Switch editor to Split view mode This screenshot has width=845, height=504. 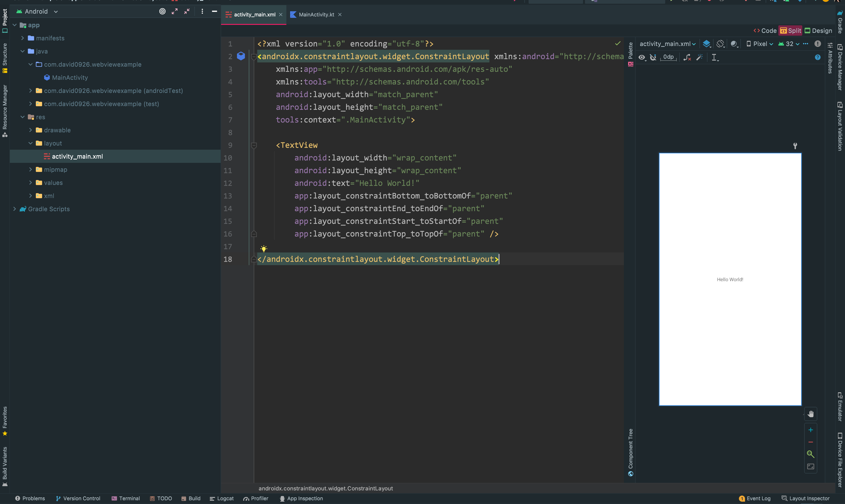pyautogui.click(x=790, y=31)
